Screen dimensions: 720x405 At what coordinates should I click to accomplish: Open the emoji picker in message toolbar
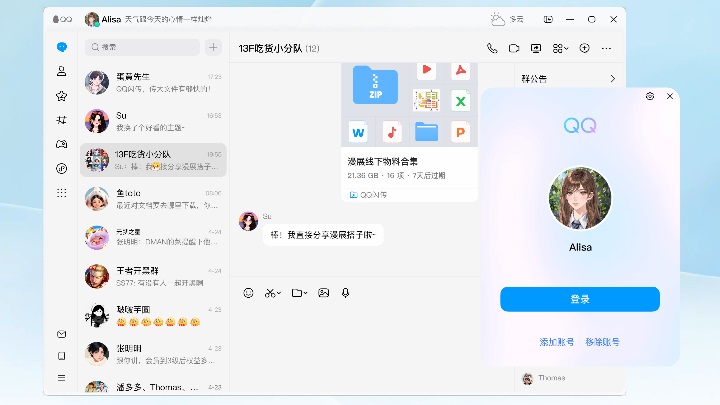(249, 293)
